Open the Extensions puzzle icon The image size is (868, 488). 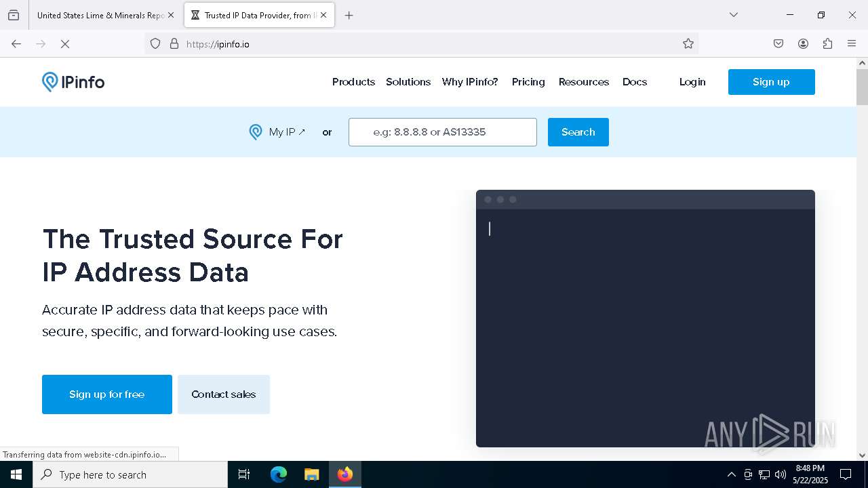(827, 44)
